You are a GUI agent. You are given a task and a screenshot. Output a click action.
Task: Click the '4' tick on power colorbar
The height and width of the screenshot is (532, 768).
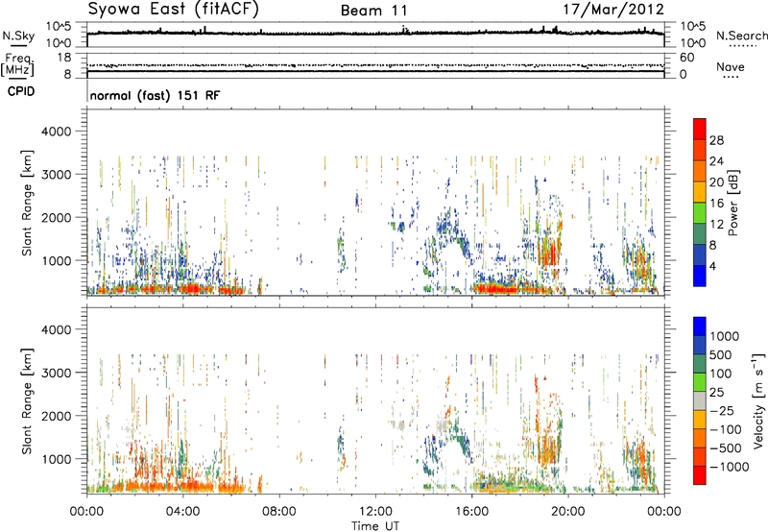pos(712,266)
